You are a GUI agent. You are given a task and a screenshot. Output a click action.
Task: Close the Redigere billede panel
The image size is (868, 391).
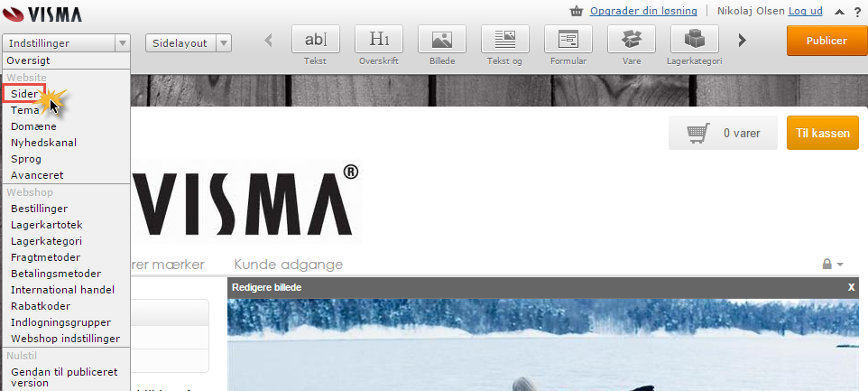(x=852, y=287)
